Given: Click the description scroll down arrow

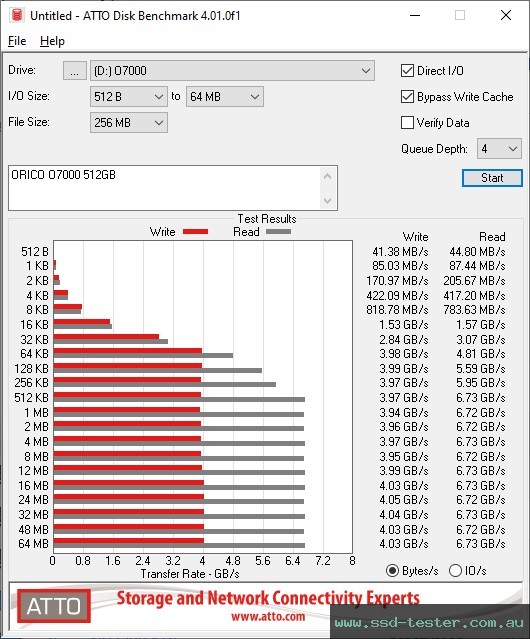Looking at the screenshot, I should (328, 200).
